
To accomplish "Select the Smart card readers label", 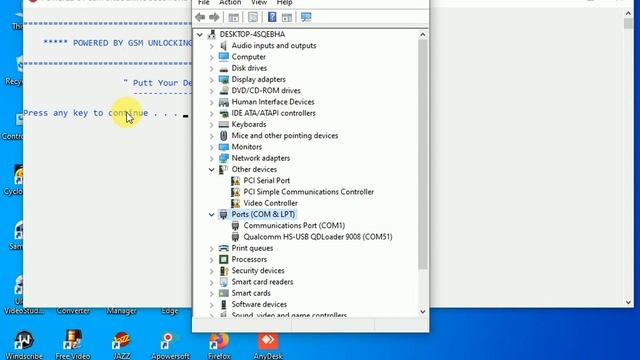I will click(262, 282).
